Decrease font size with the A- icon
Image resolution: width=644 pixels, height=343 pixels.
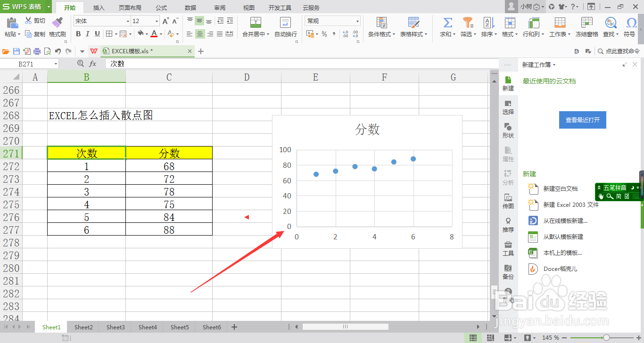pos(175,21)
